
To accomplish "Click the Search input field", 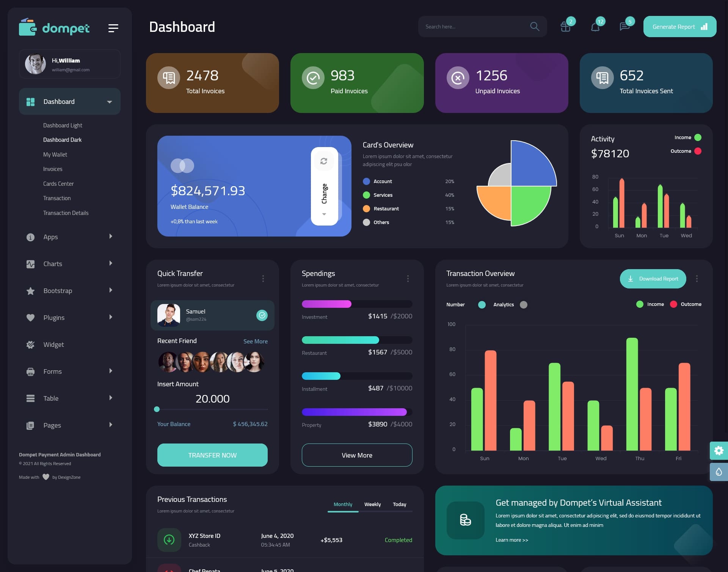I will pyautogui.click(x=473, y=27).
